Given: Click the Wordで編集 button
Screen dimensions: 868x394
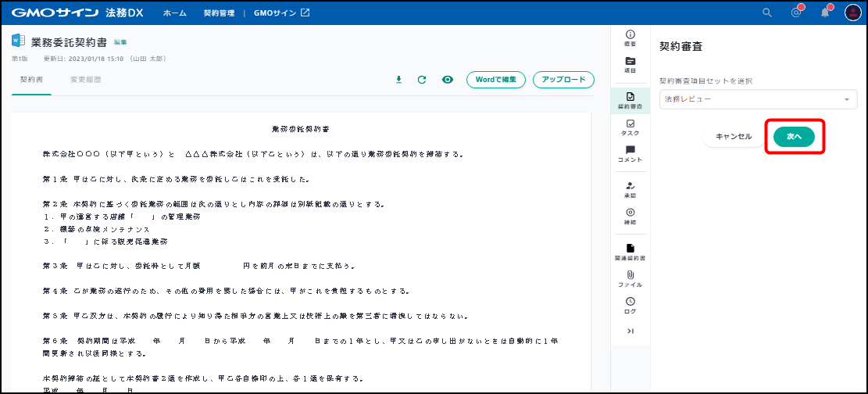Looking at the screenshot, I should 495,80.
